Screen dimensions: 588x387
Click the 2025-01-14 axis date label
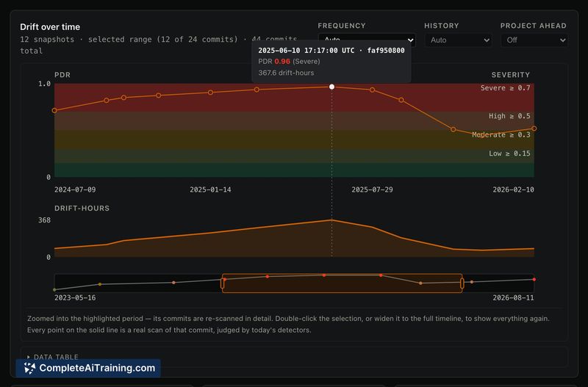(210, 189)
